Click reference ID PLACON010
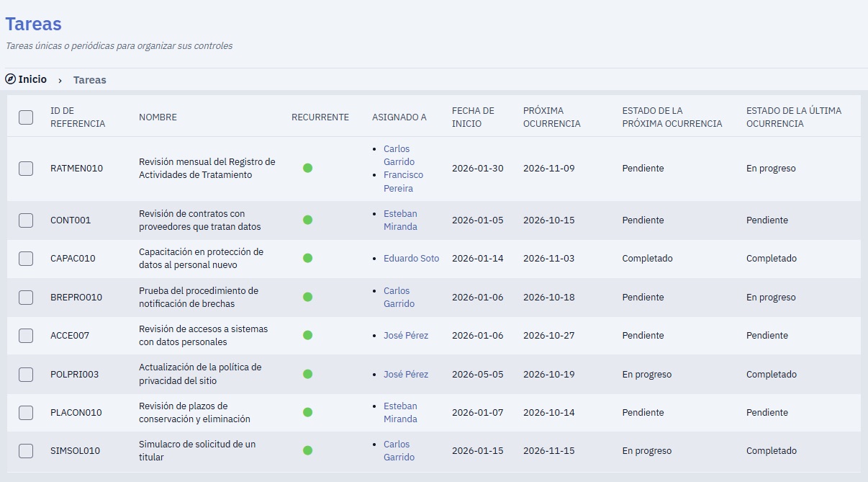 pyautogui.click(x=76, y=412)
